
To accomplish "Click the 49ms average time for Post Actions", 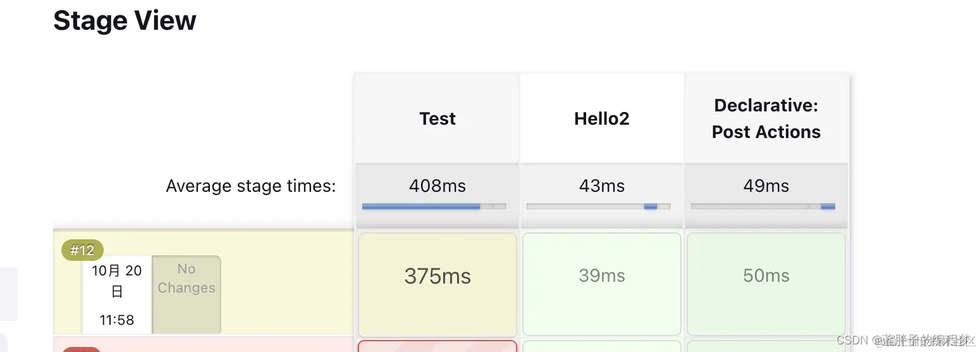I will [x=766, y=185].
